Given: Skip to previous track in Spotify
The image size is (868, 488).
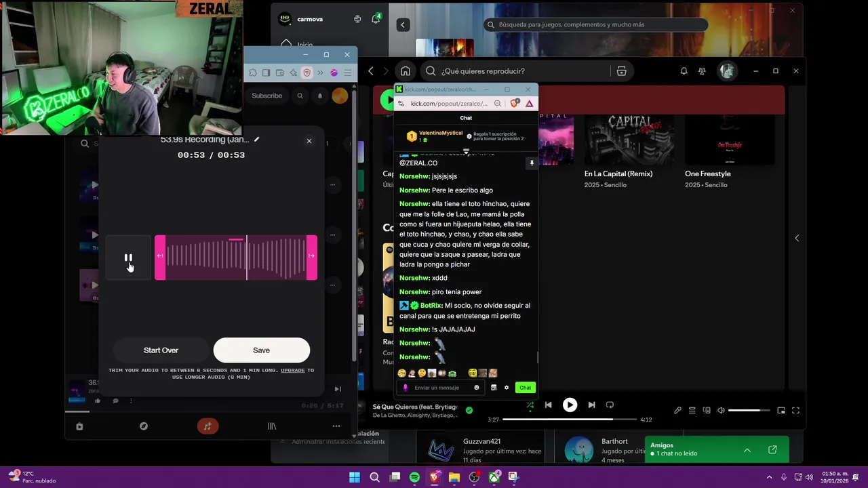Looking at the screenshot, I should click(548, 405).
